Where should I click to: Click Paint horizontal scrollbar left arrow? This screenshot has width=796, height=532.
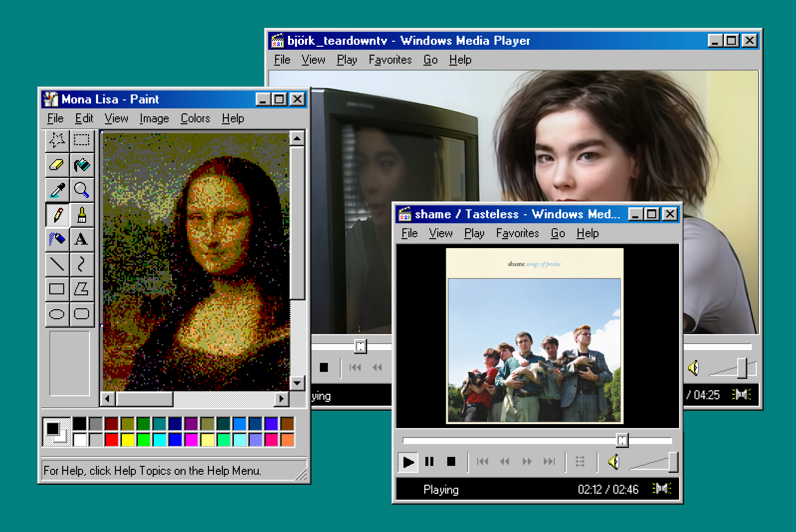click(x=108, y=399)
